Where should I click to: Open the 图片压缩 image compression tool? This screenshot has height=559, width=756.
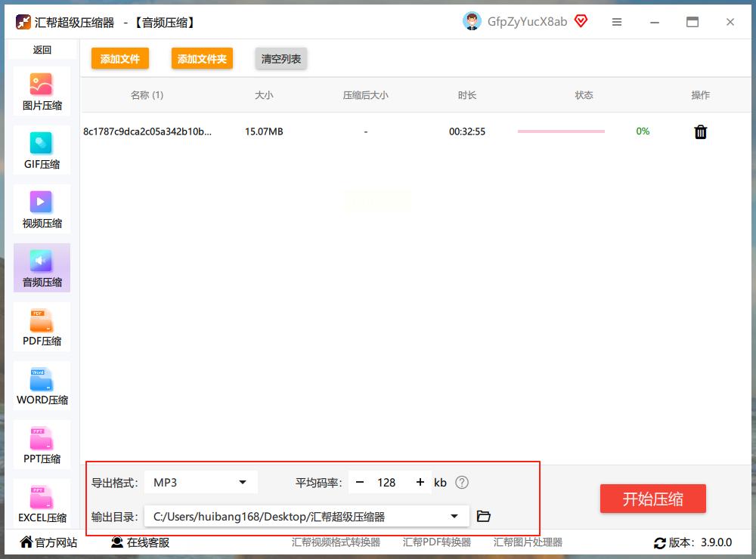42,91
